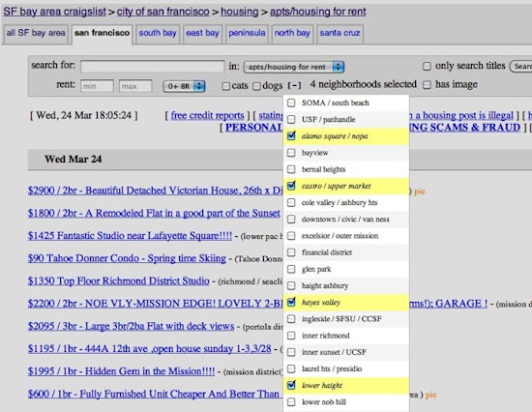Toggle the has image checkbox
The height and width of the screenshot is (412, 532).
coord(427,85)
